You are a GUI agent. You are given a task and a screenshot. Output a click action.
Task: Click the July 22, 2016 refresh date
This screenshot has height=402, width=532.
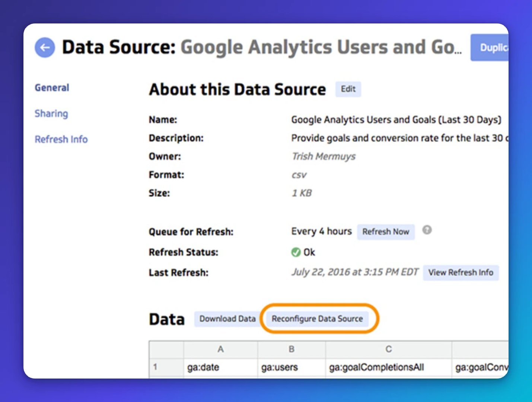pyautogui.click(x=355, y=272)
